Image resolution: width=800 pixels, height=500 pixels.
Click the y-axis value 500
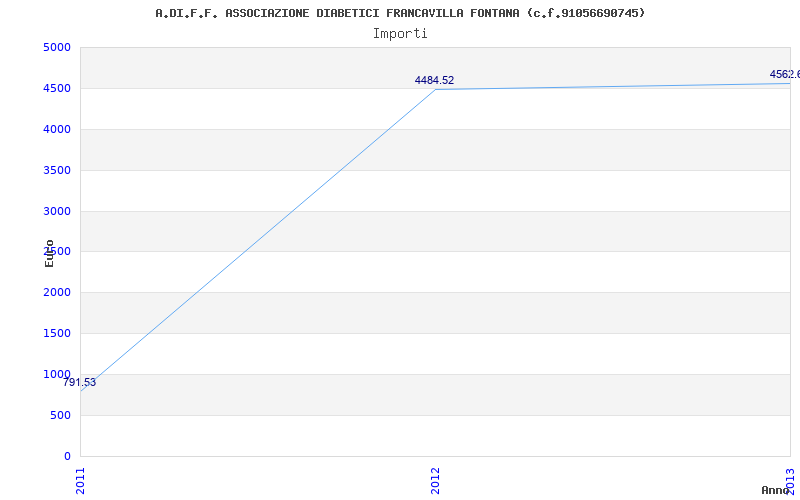[61, 415]
